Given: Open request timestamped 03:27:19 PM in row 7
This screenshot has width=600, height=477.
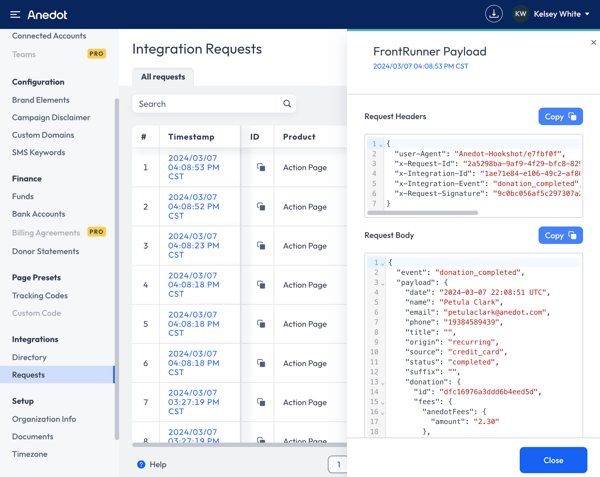Looking at the screenshot, I should pos(194,402).
